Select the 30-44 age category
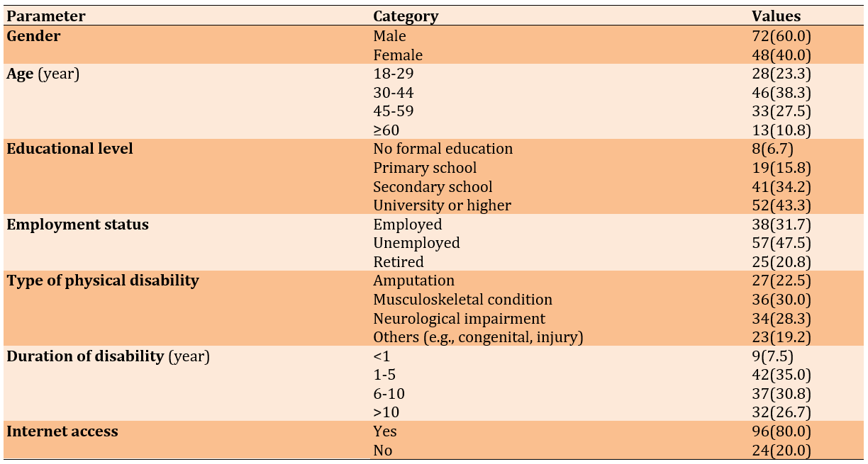The height and width of the screenshot is (464, 868). 394,93
